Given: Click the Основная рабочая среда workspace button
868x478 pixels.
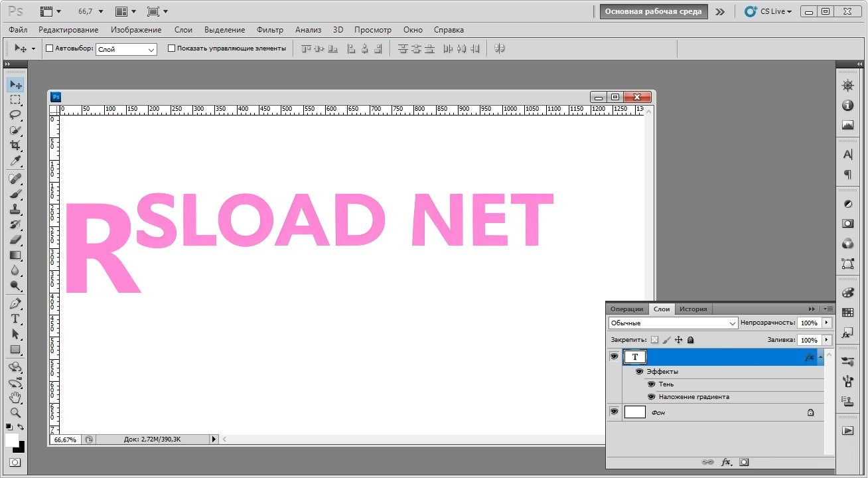Looking at the screenshot, I should coord(654,12).
